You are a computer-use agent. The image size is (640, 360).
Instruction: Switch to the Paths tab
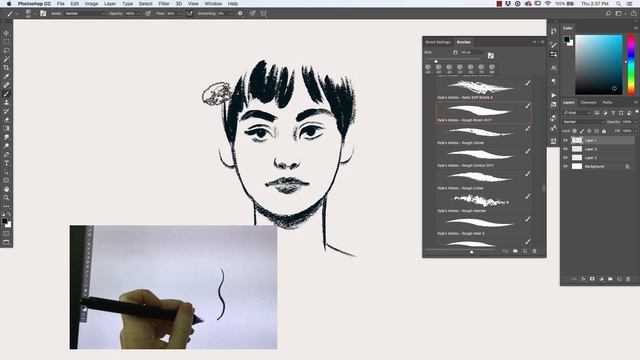(607, 102)
